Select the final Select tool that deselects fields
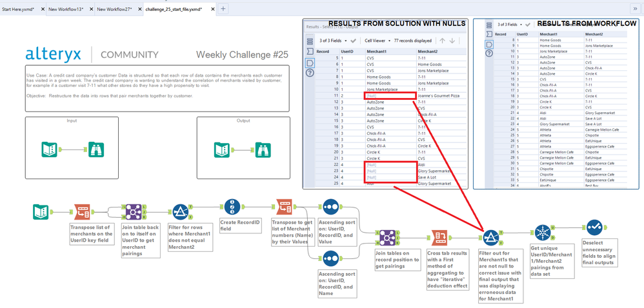Screen dimensions: 644x308 tap(594, 227)
